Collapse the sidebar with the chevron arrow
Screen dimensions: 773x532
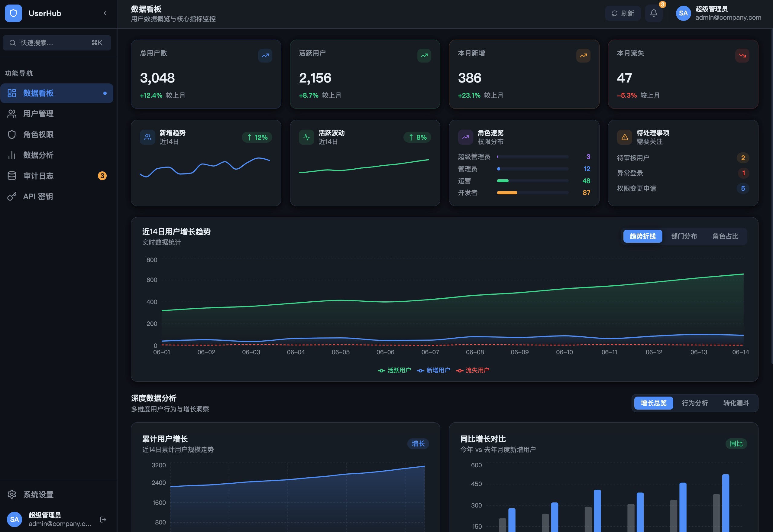105,13
